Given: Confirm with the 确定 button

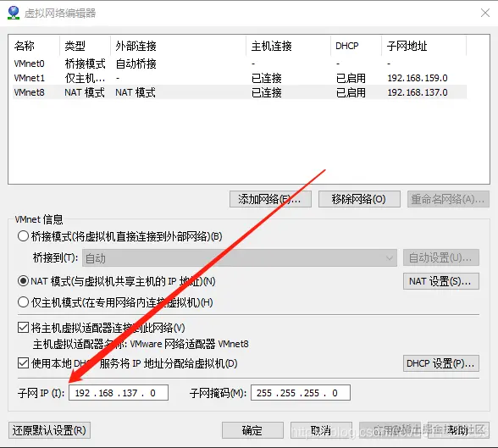Looking at the screenshot, I should (x=252, y=430).
